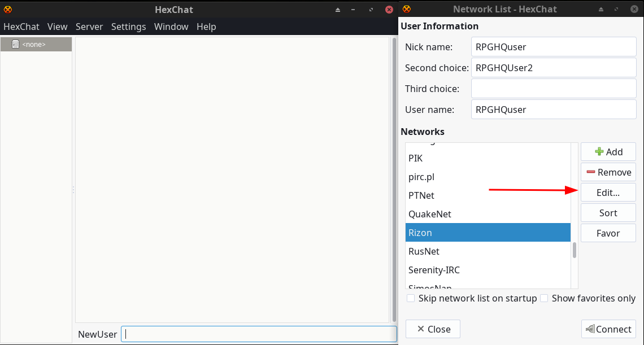Maximize the Network List window
The width and height of the screenshot is (644, 345).
pos(616,9)
